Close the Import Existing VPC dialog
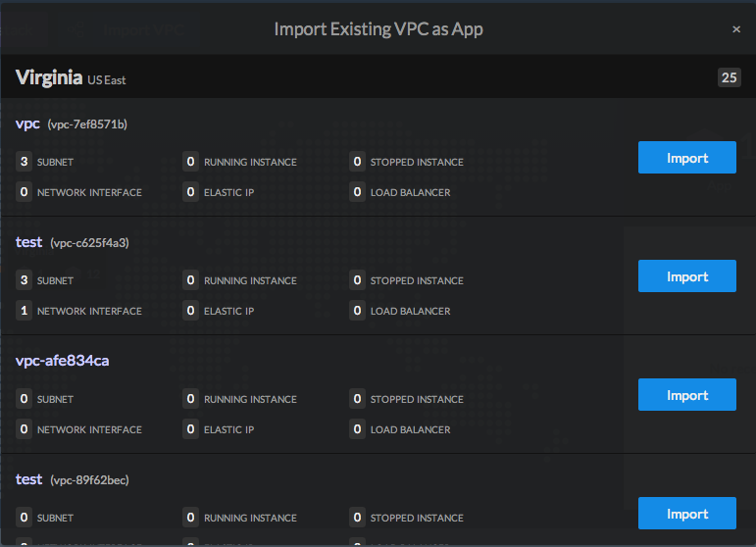The height and width of the screenshot is (547, 756). [x=735, y=29]
